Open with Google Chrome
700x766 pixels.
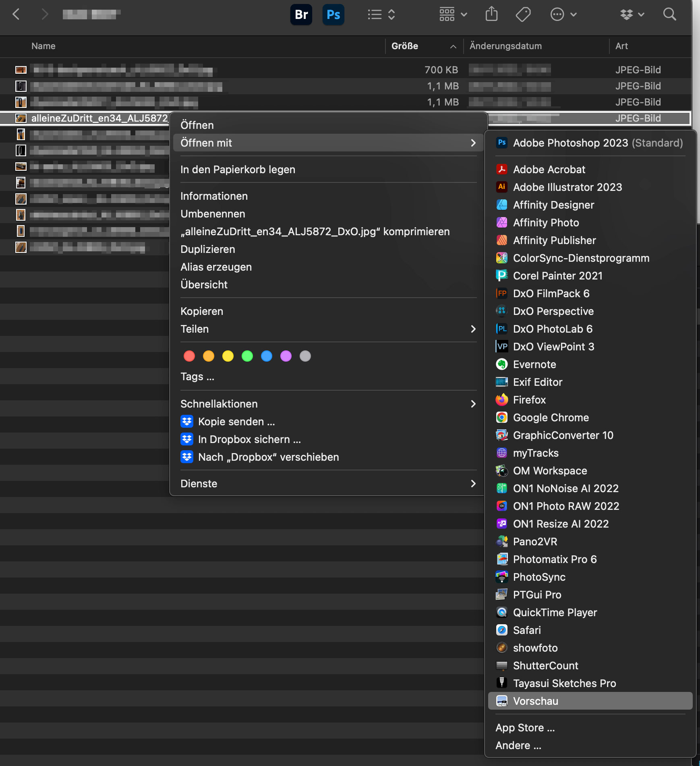[x=590, y=418]
